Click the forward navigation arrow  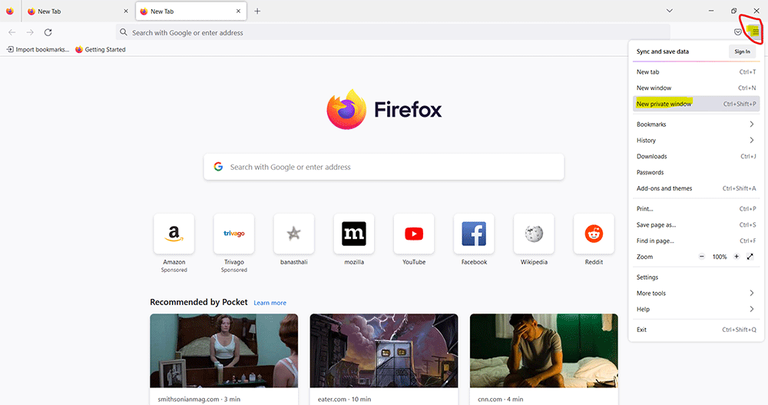(30, 32)
